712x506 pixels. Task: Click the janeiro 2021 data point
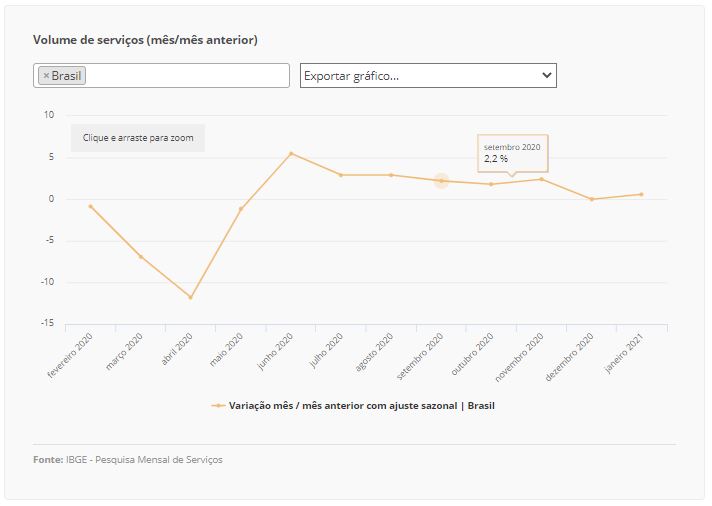[x=642, y=194]
